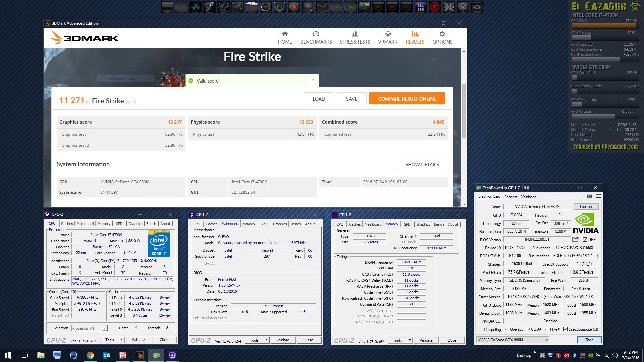
Task: Switch to Sensors tab in GPU-Z
Action: click(511, 197)
